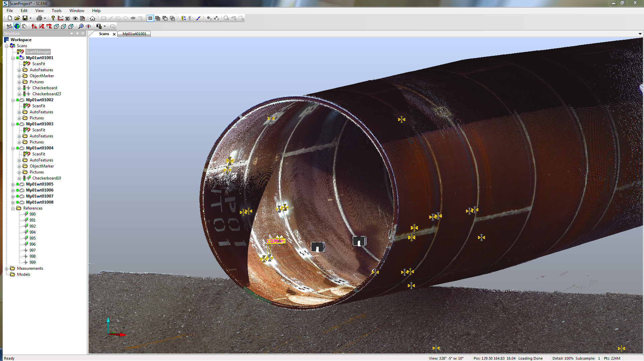
Task: Toggle the globe examine navigation mode
Action: point(17,26)
